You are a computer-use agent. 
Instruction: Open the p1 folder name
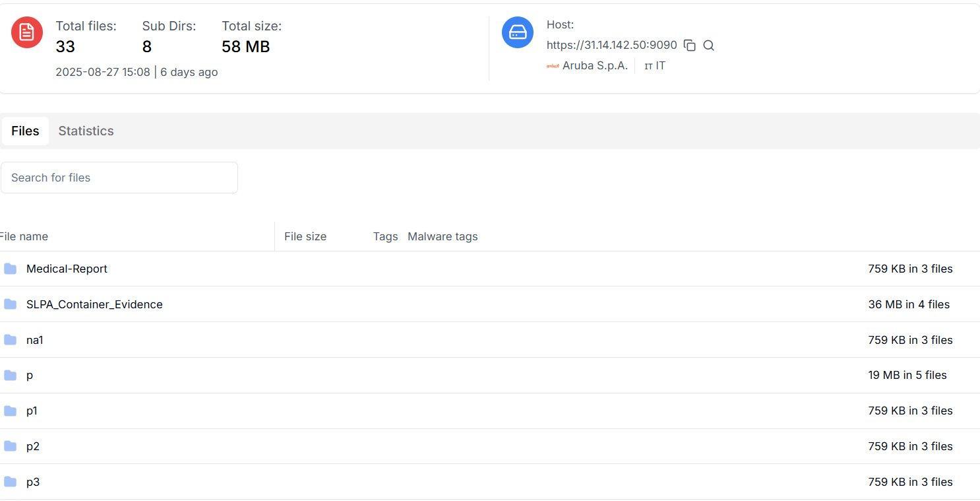coord(32,411)
